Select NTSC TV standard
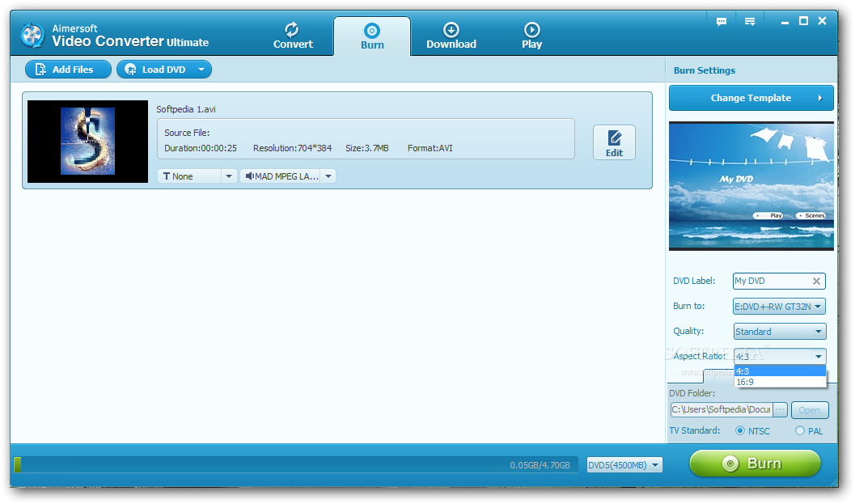Screen dimensions: 855x504 tap(740, 430)
